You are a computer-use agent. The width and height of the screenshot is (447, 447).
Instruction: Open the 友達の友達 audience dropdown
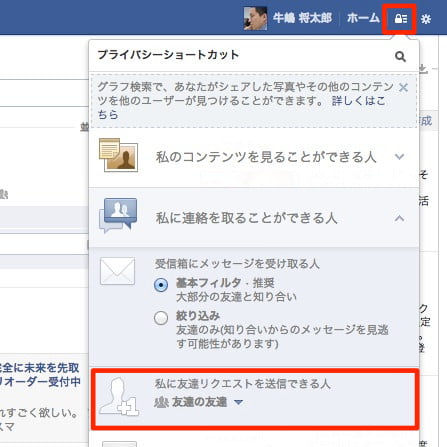199,402
